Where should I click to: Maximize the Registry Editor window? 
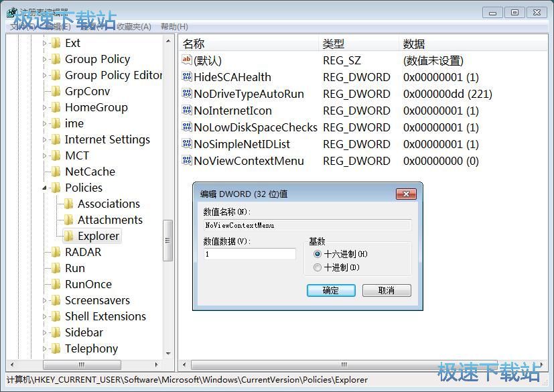[x=514, y=12]
